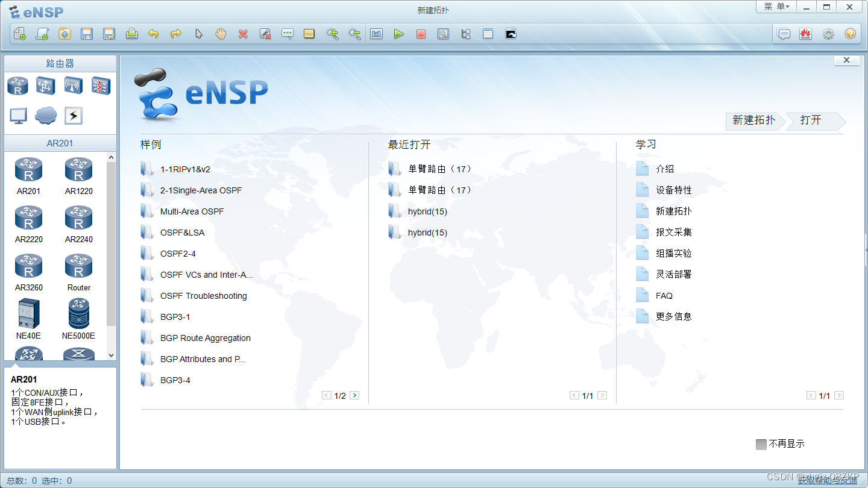Go to next page of 样例 samples
868x488 pixels.
354,395
